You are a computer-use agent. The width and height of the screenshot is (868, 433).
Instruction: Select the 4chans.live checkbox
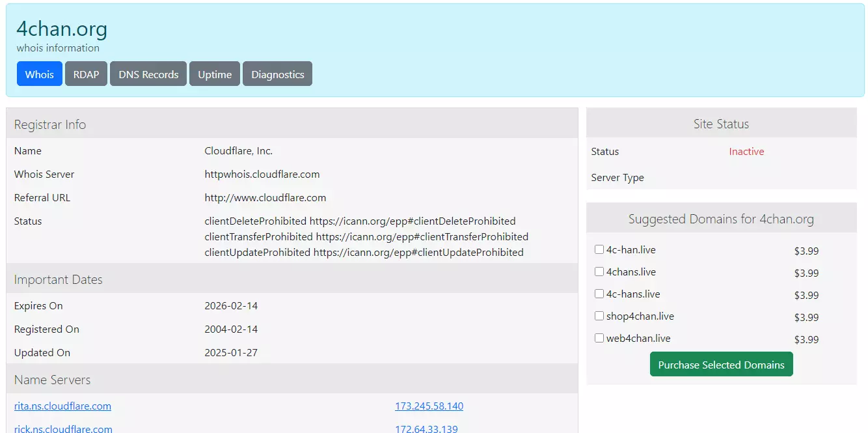[x=599, y=272]
